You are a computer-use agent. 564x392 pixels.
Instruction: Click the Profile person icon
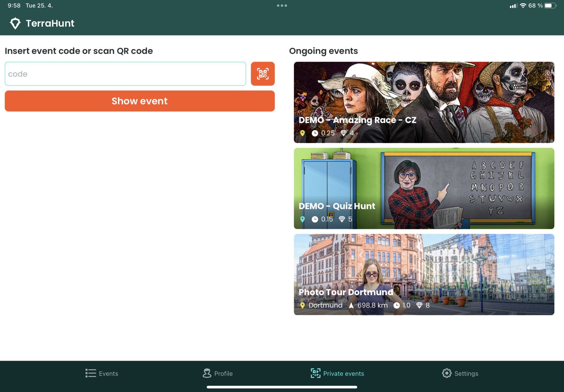point(207,373)
